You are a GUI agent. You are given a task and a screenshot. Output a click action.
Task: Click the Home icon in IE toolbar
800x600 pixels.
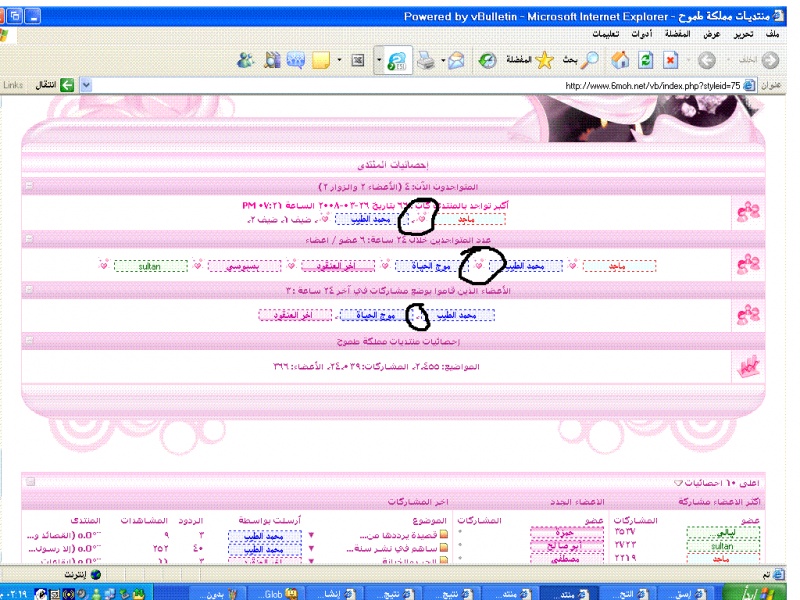[620, 60]
